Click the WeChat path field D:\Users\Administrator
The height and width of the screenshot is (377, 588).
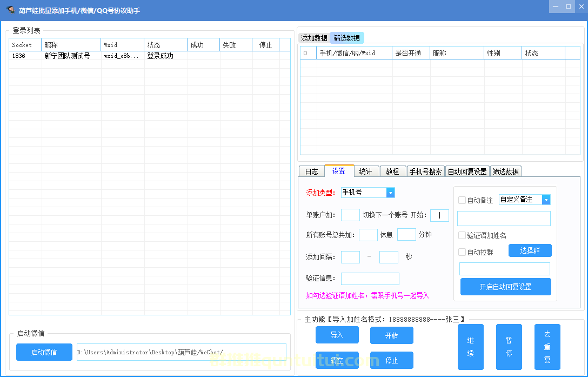(x=182, y=352)
